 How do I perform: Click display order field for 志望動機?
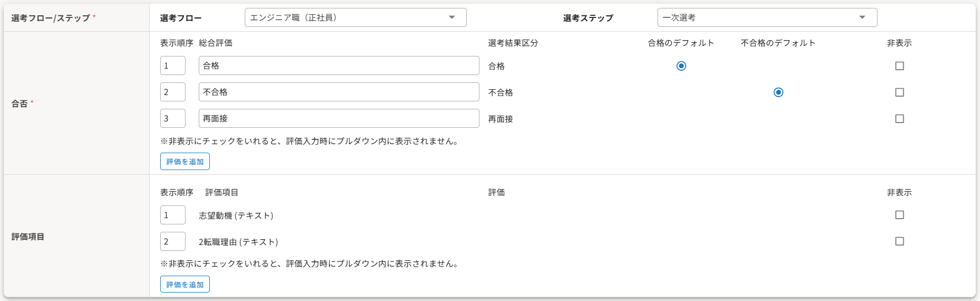point(173,215)
